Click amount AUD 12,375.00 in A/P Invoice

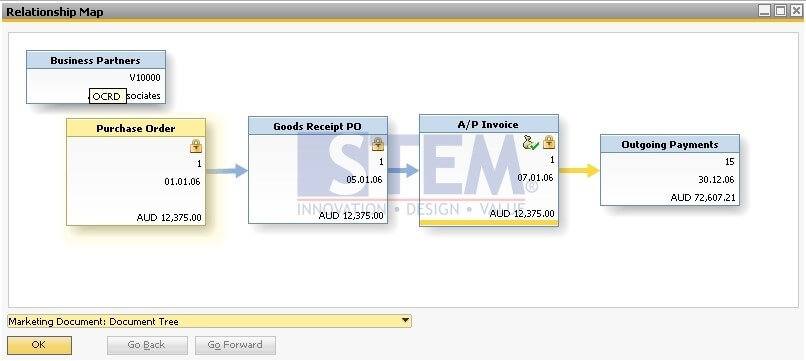pos(522,213)
